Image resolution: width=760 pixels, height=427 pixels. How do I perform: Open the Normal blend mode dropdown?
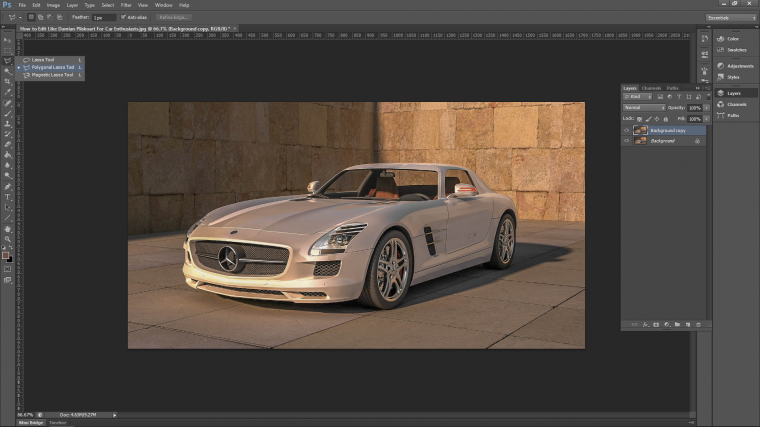pos(644,108)
